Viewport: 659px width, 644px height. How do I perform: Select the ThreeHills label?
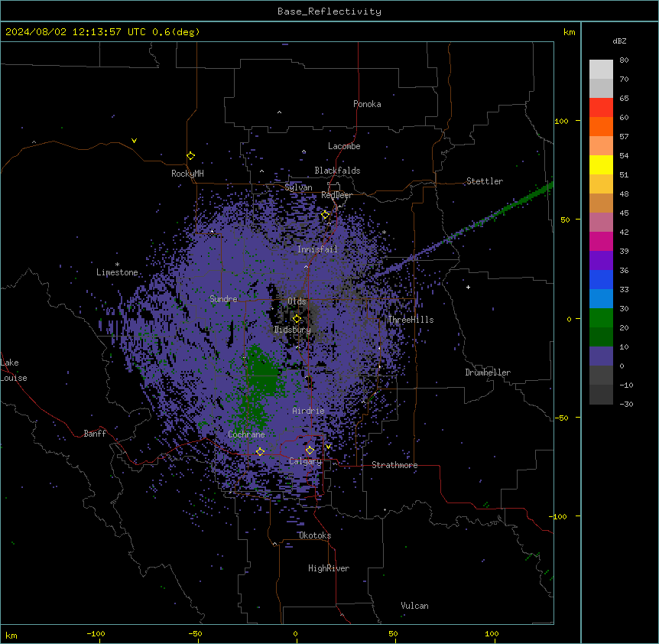[411, 320]
